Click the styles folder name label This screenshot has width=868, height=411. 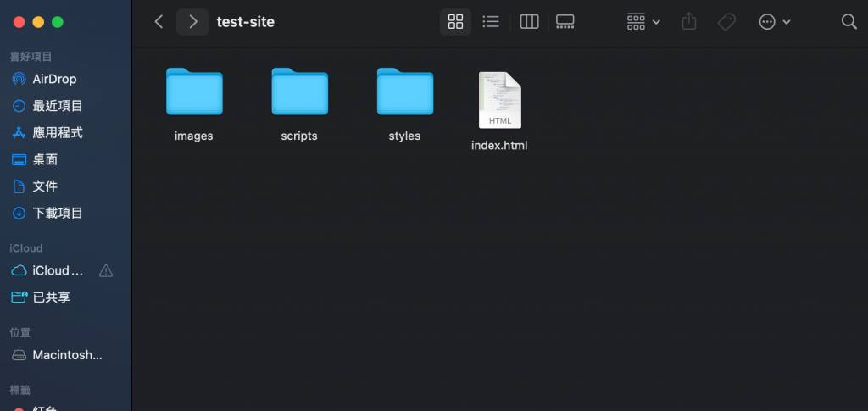coord(404,136)
